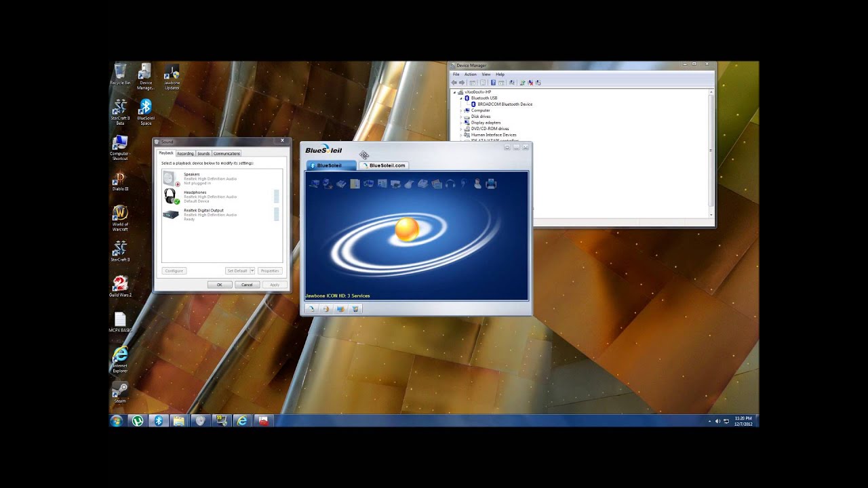Click the dial-up networking icon in BlueSoleil
This screenshot has height=488, width=868.
tap(328, 184)
